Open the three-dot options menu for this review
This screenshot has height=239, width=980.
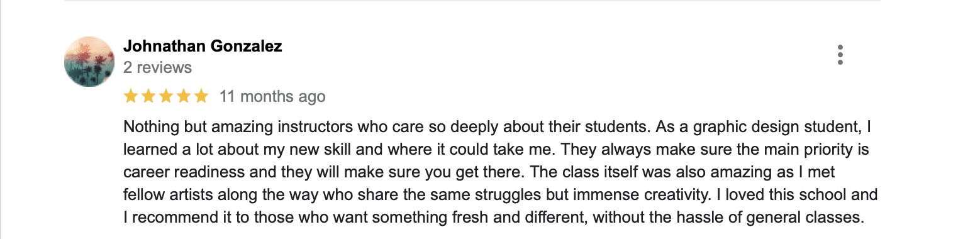840,55
